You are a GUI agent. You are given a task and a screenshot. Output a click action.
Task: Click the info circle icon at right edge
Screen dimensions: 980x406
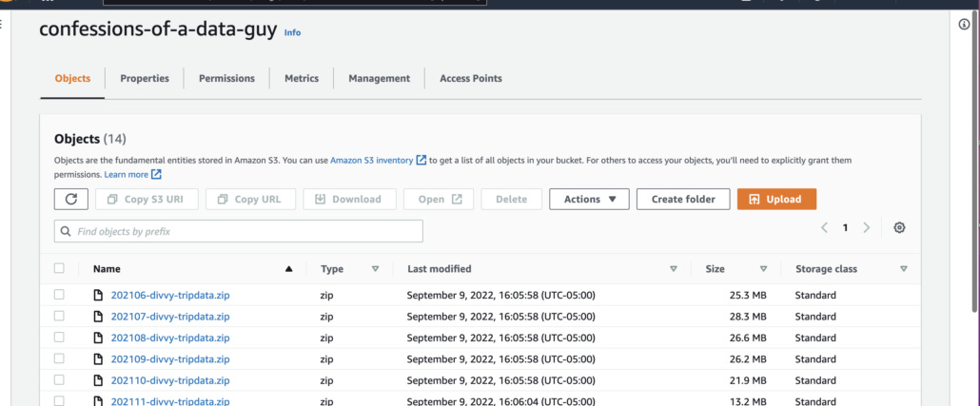click(x=964, y=25)
